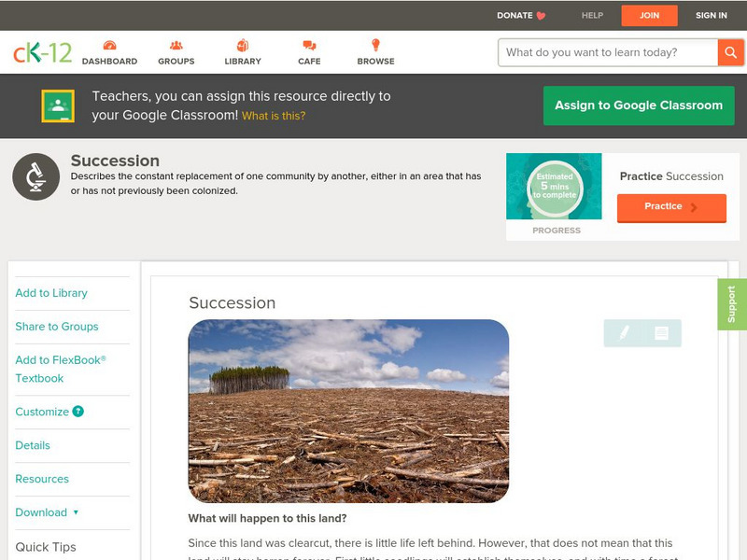Click the highlighter pen tool icon

point(624,333)
